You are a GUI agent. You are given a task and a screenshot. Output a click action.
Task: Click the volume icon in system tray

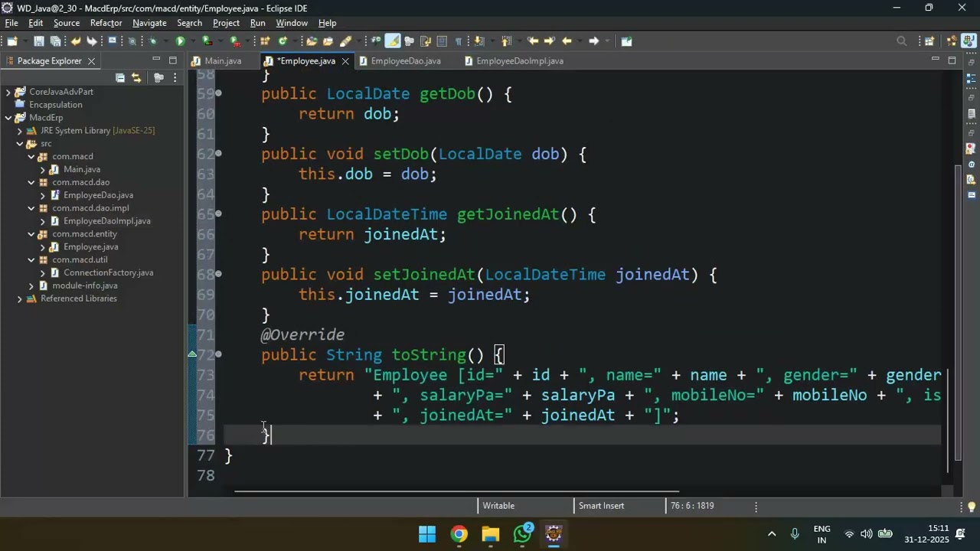coord(867,533)
